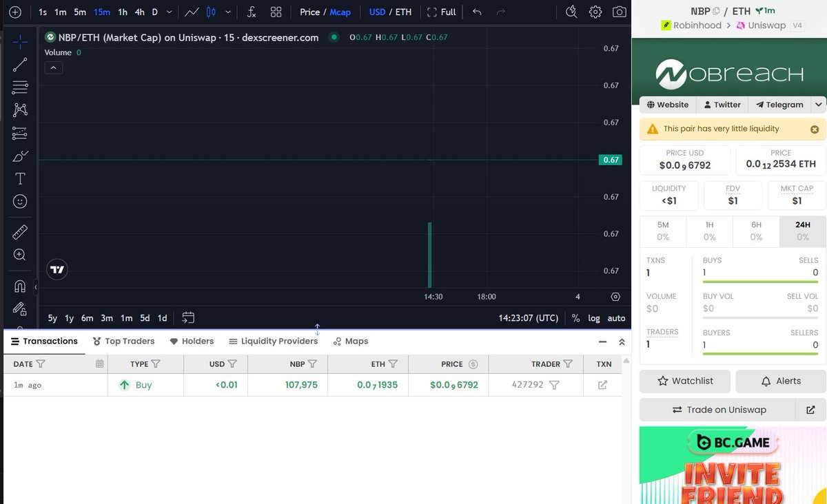Open the Fibonacci retracement tools
This screenshot has height=504, width=827.
click(x=20, y=87)
